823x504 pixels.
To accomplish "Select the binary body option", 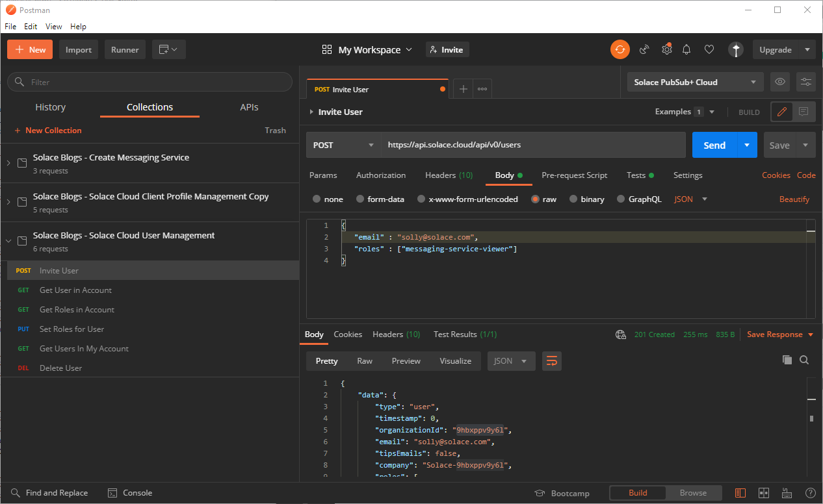I will tap(573, 199).
